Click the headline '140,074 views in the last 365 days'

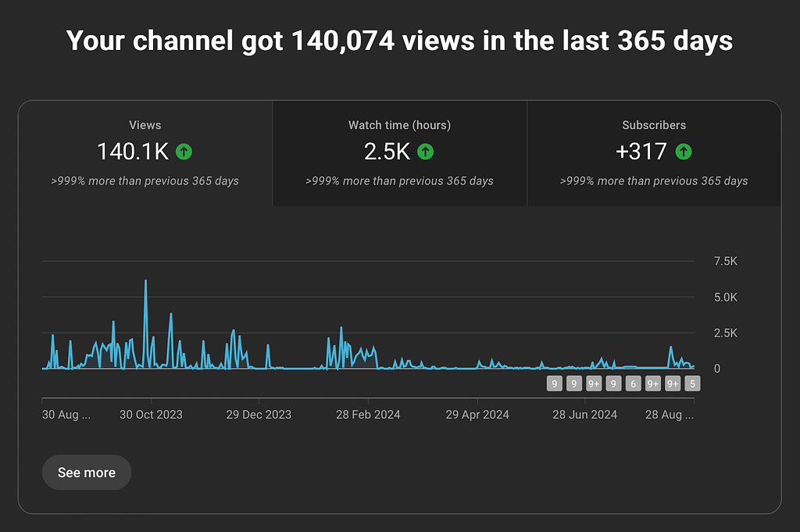(512, 41)
